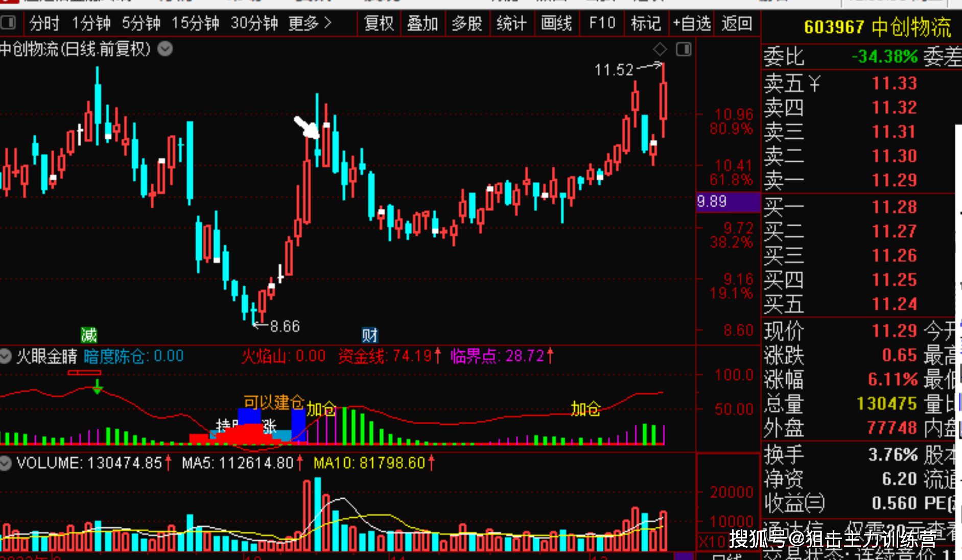
Task: Click the 标记 mark button
Action: 646,23
